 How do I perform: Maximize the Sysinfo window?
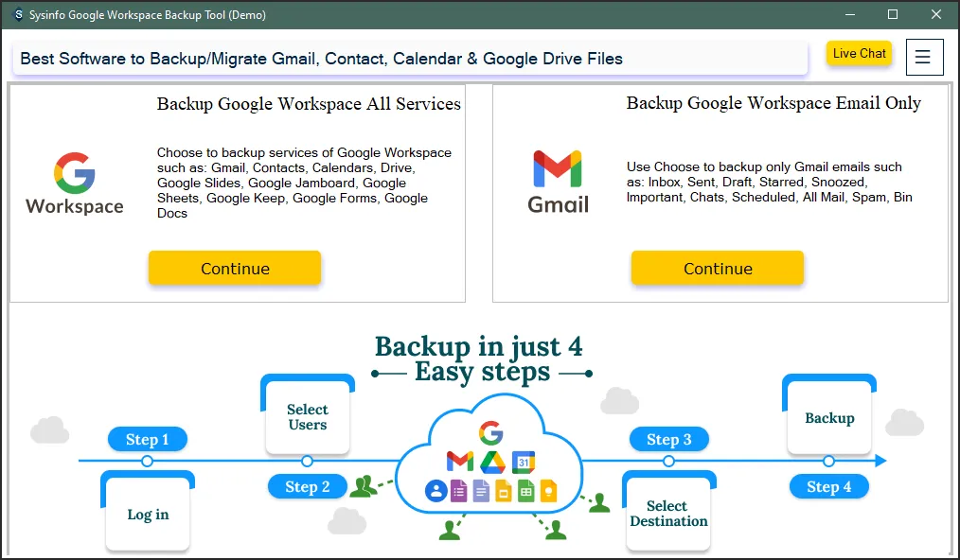[893, 15]
